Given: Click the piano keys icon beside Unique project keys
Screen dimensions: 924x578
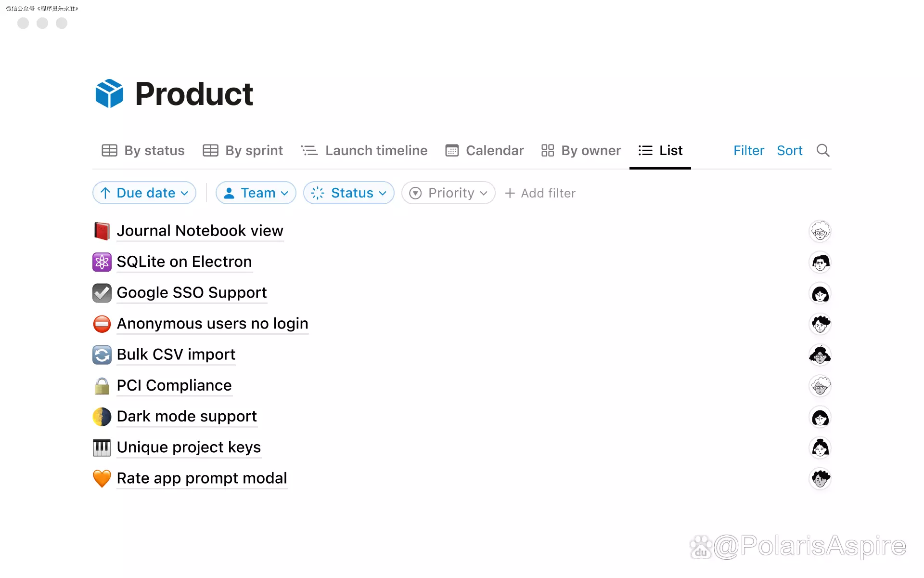Looking at the screenshot, I should coord(102,447).
